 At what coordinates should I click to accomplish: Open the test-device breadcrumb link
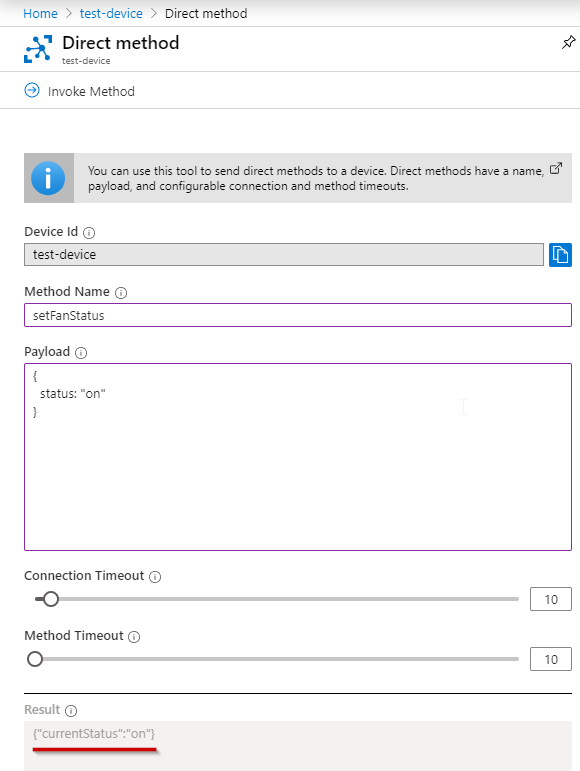pos(111,13)
